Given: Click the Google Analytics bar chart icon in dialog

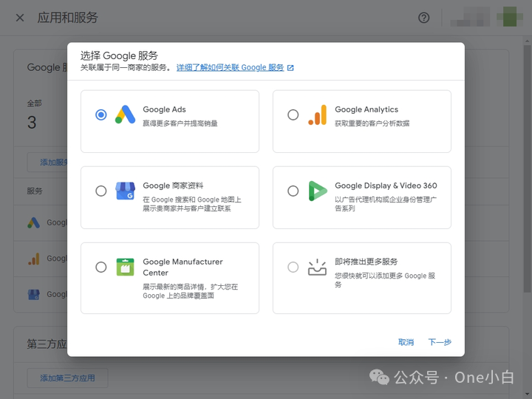Looking at the screenshot, I should pos(318,115).
